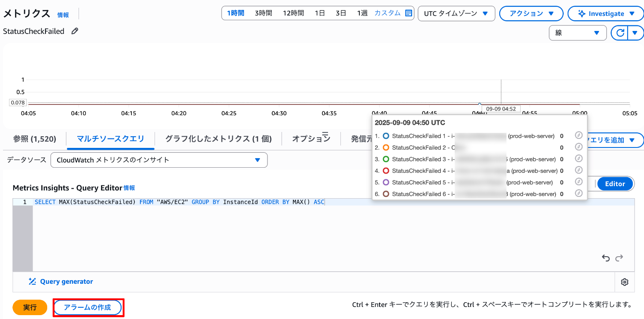
Task: Select the 12時間 time range
Action: [x=293, y=13]
